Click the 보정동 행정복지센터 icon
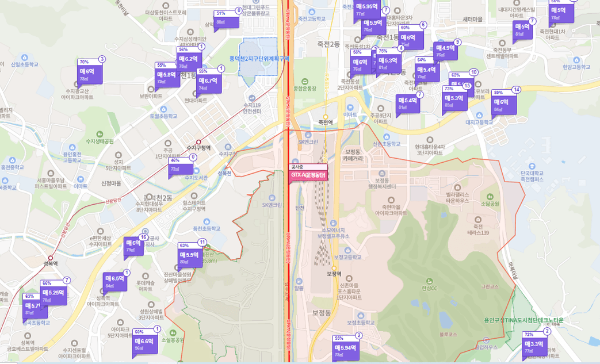This screenshot has height=364, width=600. point(381,174)
